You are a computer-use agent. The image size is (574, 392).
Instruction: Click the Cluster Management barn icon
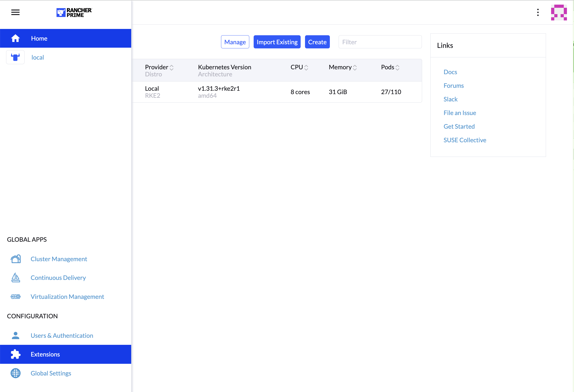(x=16, y=259)
